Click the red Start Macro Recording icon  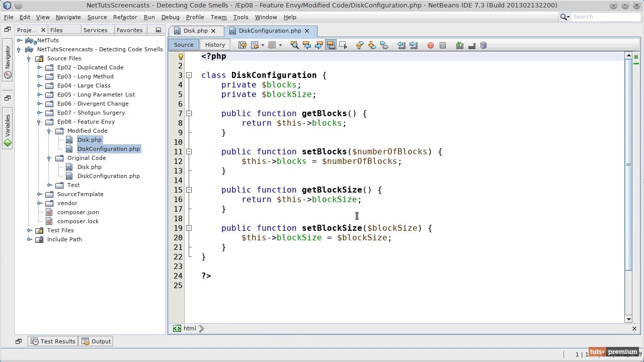(x=431, y=45)
